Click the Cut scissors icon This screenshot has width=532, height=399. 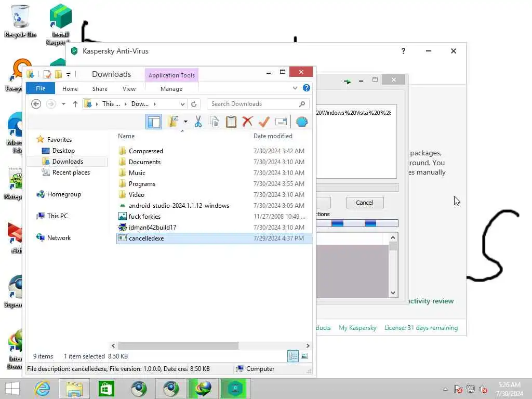[x=198, y=122]
